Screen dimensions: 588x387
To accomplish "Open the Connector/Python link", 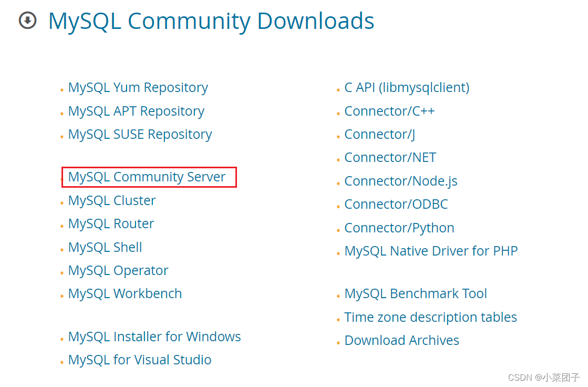I will (399, 228).
